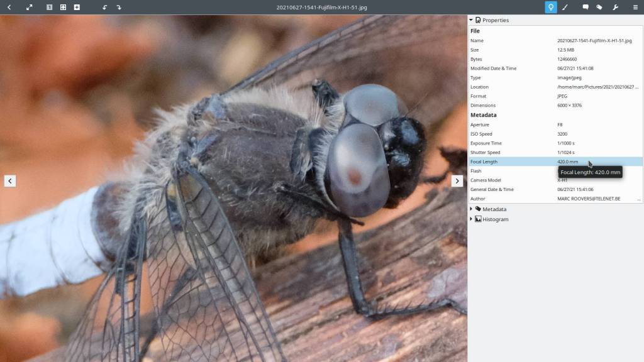Rotate image clockwise

(x=119, y=7)
